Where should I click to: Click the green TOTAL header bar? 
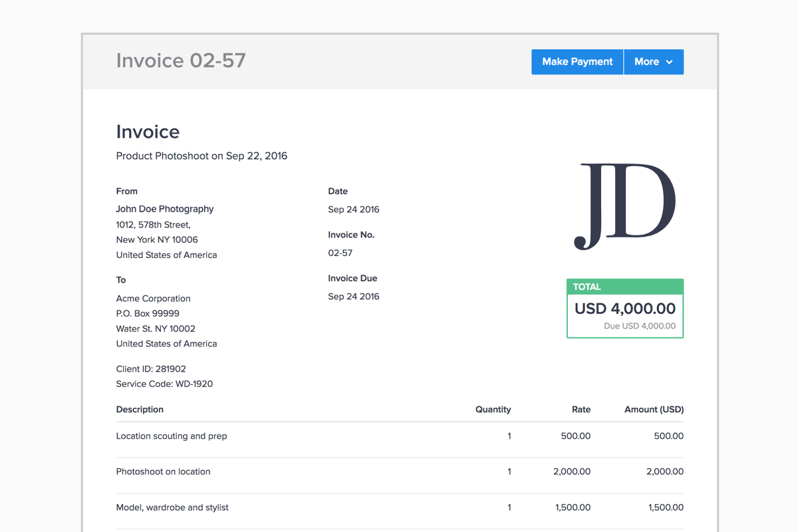[624, 287]
